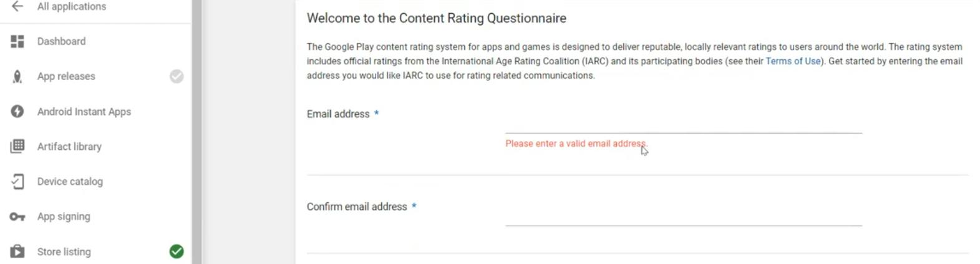Focus the Email address input field
This screenshot has height=264, width=980.
[683, 124]
